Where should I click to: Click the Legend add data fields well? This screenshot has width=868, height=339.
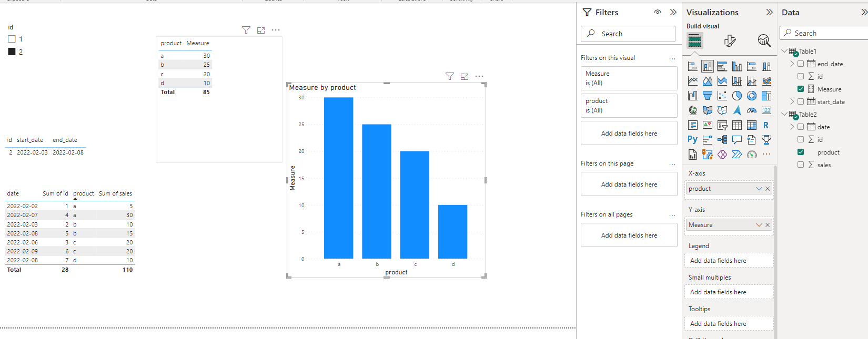729,261
